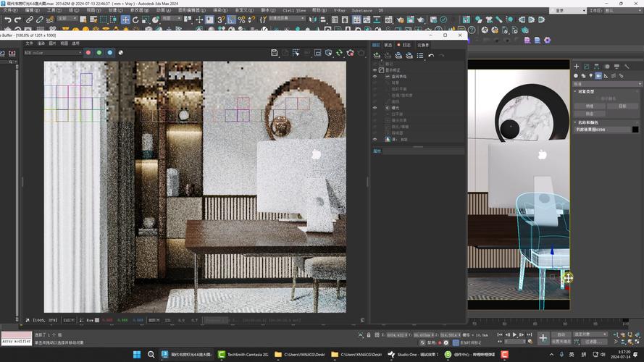Select the Geometry sphere category icon

(x=576, y=76)
